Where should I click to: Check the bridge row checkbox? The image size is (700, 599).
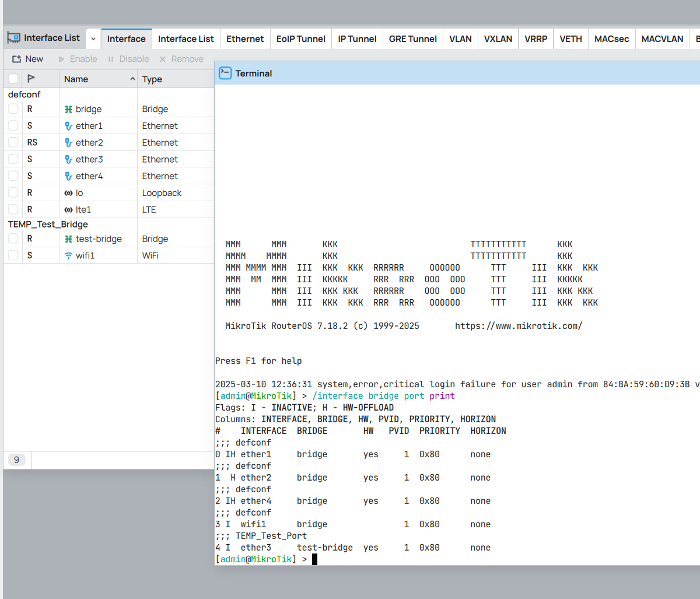13,109
